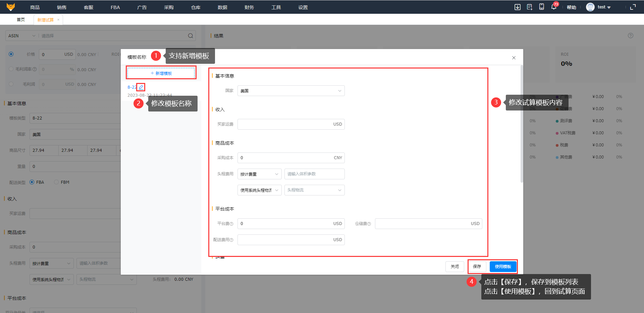
Task: Click 平台费 USD input in dialog
Action: click(x=291, y=224)
